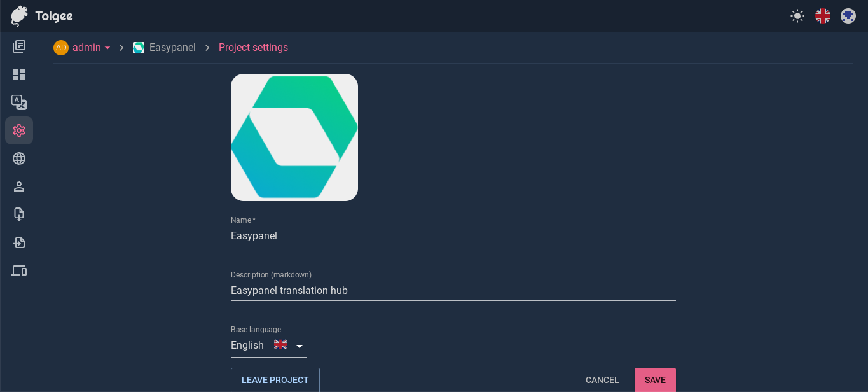Toggle light theme with the sun icon
868x392 pixels.
click(x=797, y=16)
